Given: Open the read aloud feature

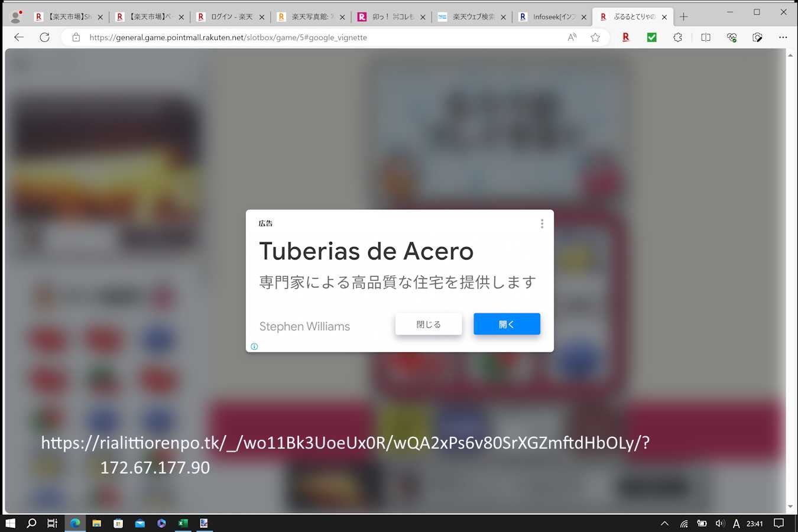Looking at the screenshot, I should tap(572, 37).
